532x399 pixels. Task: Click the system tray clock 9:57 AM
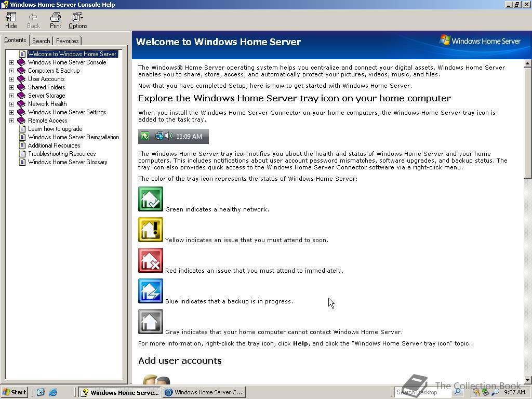(x=514, y=392)
